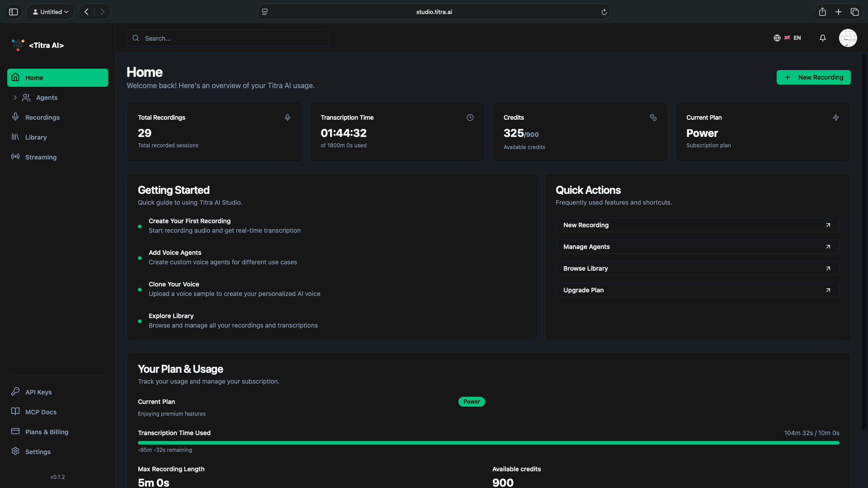The height and width of the screenshot is (488, 868).
Task: Open the Untitled profile dropdown
Action: [50, 12]
